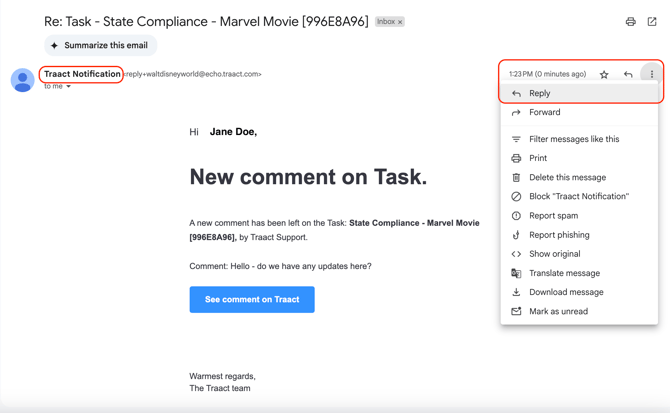Click sender address reply+waltdisneyworld@echo.traact.com

pos(193,74)
